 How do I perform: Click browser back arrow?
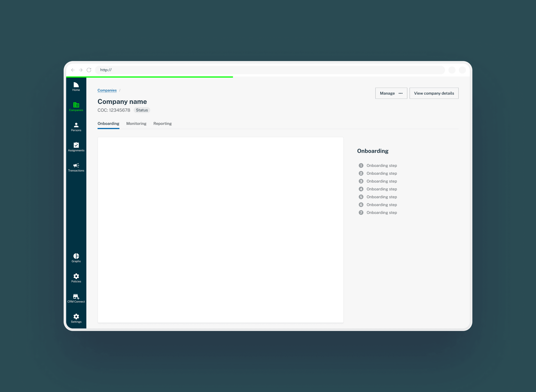73,70
